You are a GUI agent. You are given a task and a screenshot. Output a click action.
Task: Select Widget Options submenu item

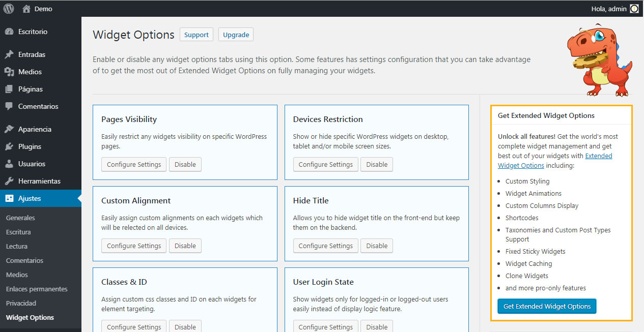(30, 317)
